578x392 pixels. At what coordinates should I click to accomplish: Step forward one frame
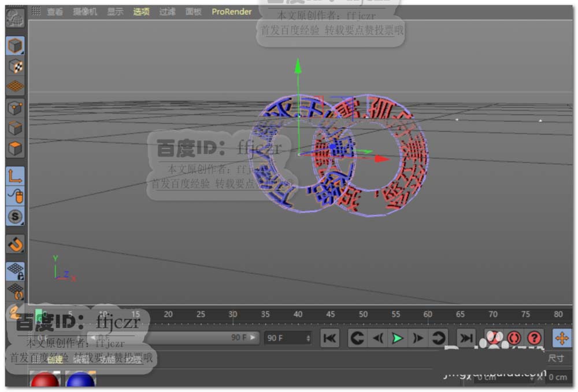(x=418, y=338)
